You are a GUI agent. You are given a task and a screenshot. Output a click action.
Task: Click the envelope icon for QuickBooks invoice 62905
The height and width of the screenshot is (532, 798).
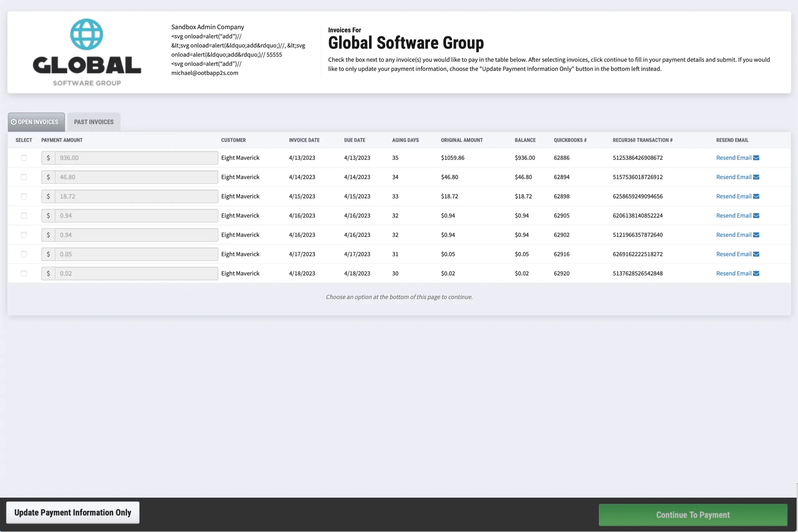point(756,216)
